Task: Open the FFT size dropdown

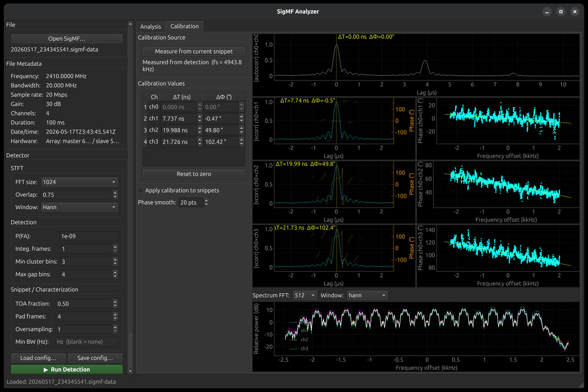Action: [x=79, y=182]
